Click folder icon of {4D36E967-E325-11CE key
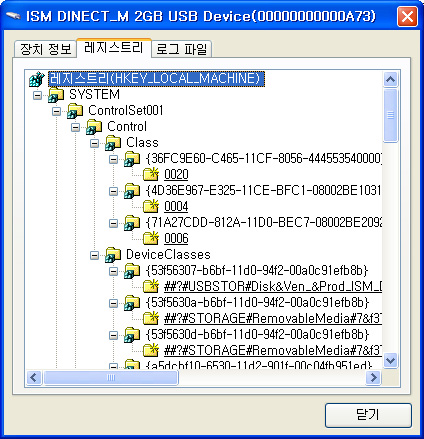Screen dimensions: 424x439 (132, 191)
